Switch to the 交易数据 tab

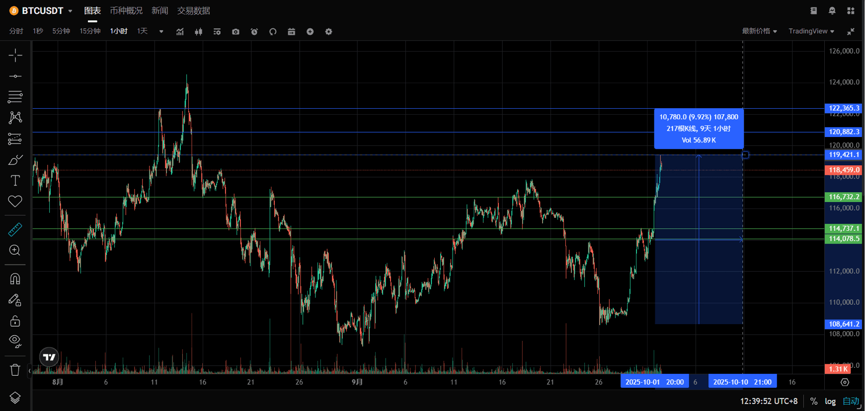(x=193, y=11)
